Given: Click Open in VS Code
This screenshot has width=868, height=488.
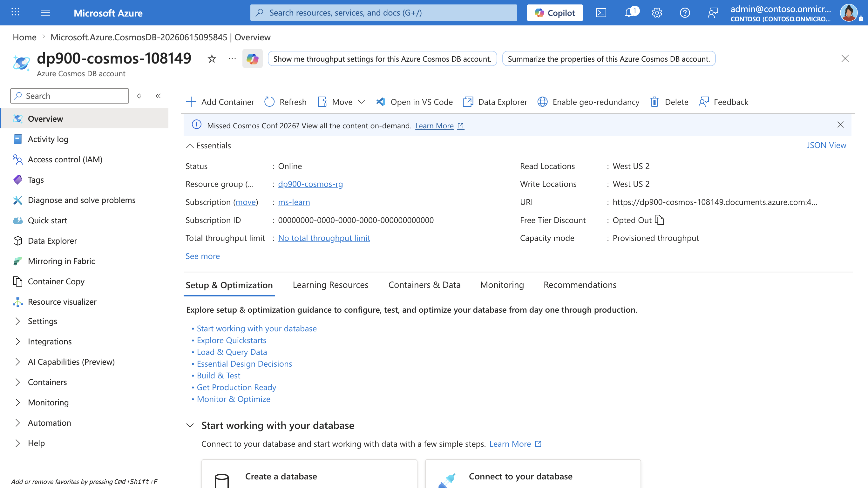Looking at the screenshot, I should click(x=414, y=102).
